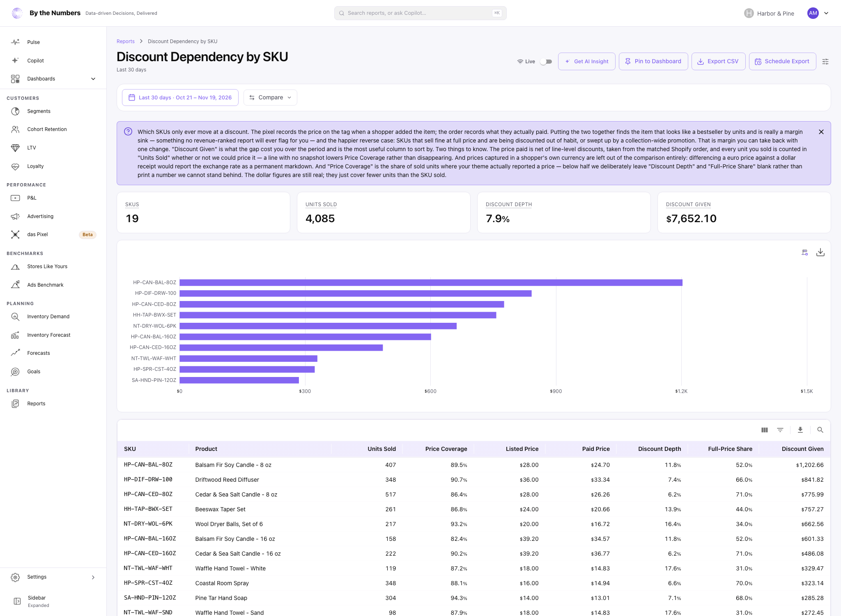Image resolution: width=841 pixels, height=616 pixels.
Task: Click the Reports breadcrumb link
Action: [x=126, y=41]
